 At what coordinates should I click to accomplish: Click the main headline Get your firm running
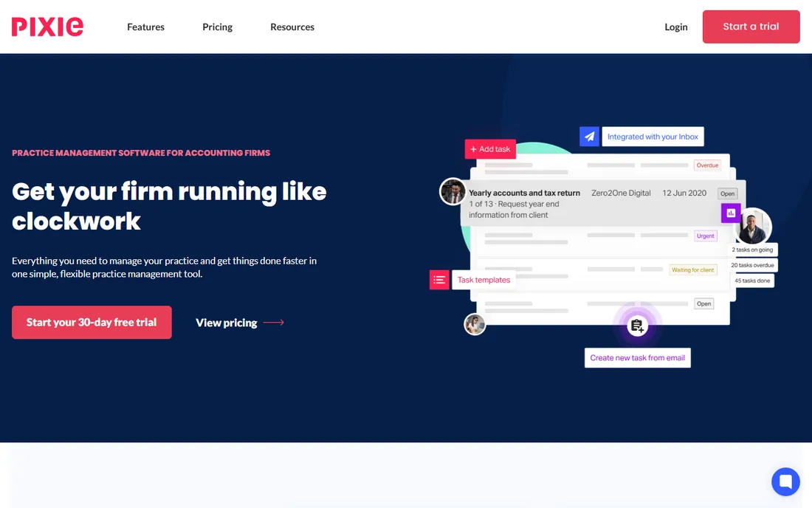pos(169,206)
